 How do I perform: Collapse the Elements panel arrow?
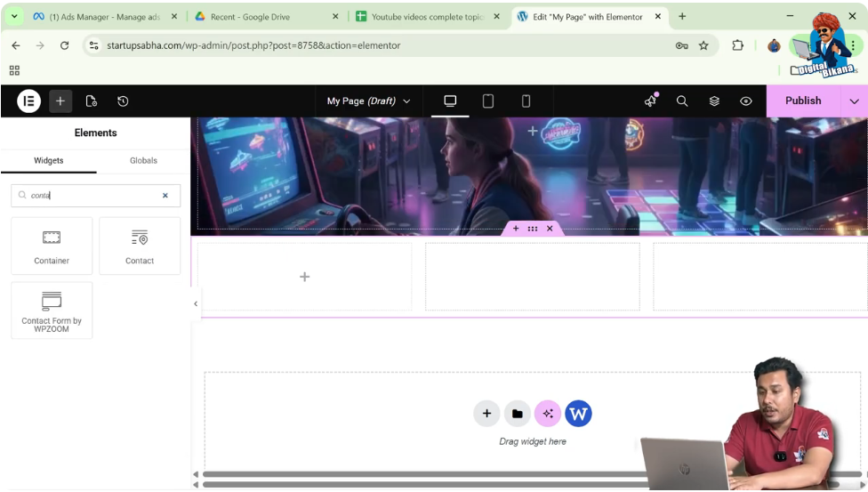(196, 303)
